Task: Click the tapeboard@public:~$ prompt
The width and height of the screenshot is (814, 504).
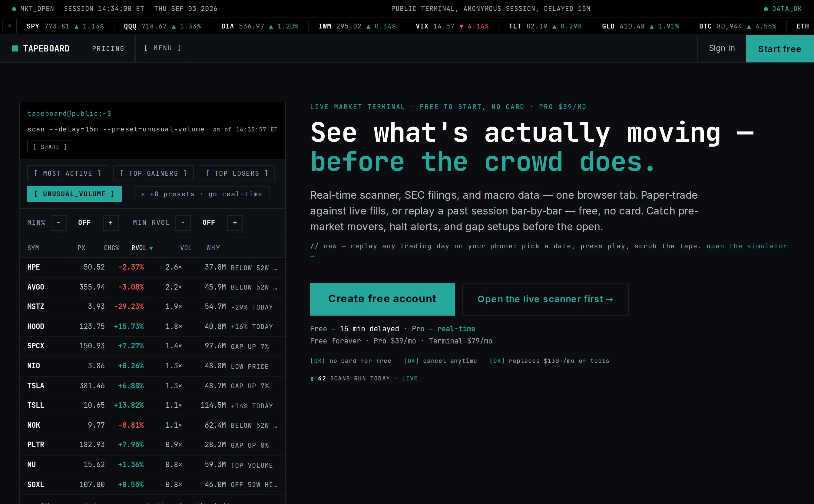Action: (69, 114)
